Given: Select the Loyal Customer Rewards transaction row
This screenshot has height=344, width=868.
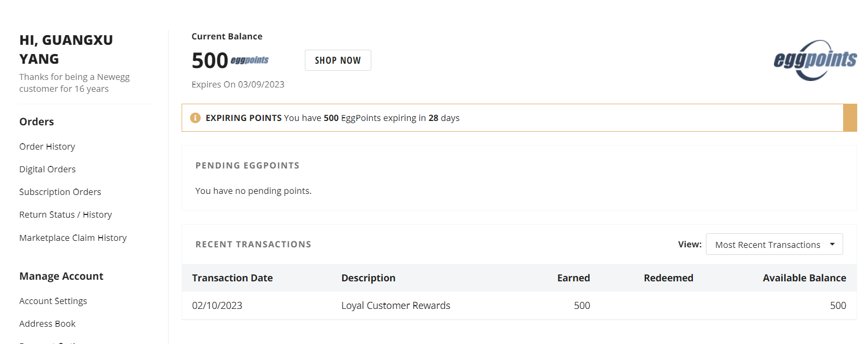Looking at the screenshot, I should tap(396, 306).
